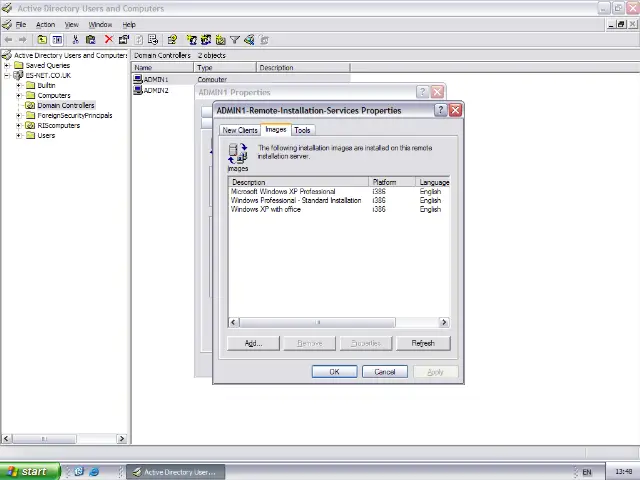Open the Window menu

[x=100, y=24]
